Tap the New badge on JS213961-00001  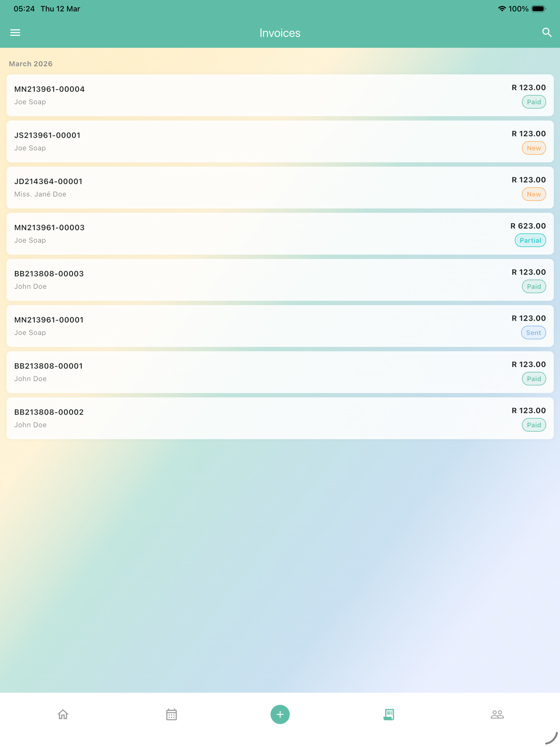(x=534, y=148)
